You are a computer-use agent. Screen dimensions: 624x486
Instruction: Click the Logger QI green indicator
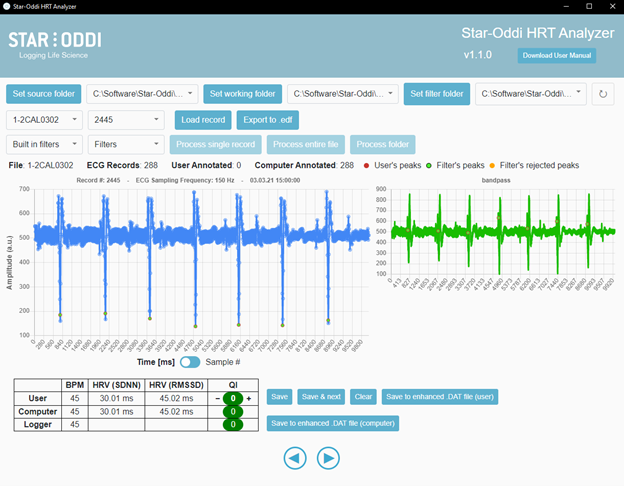233,425
